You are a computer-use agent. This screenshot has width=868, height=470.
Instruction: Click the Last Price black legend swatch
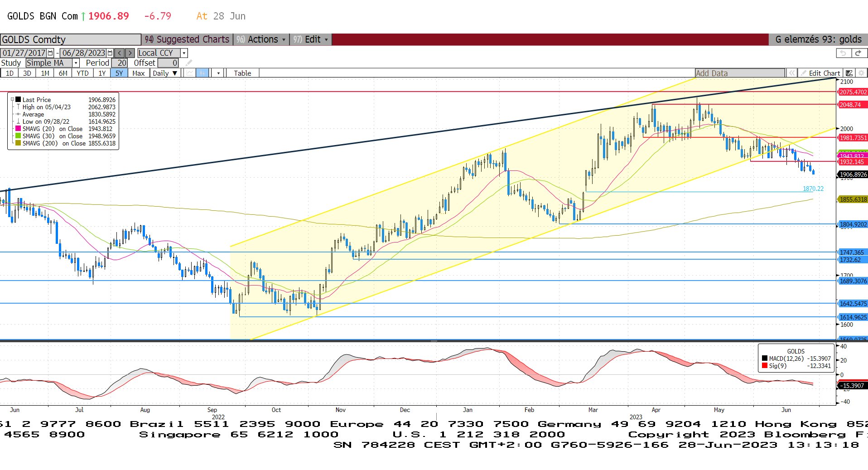[18, 100]
